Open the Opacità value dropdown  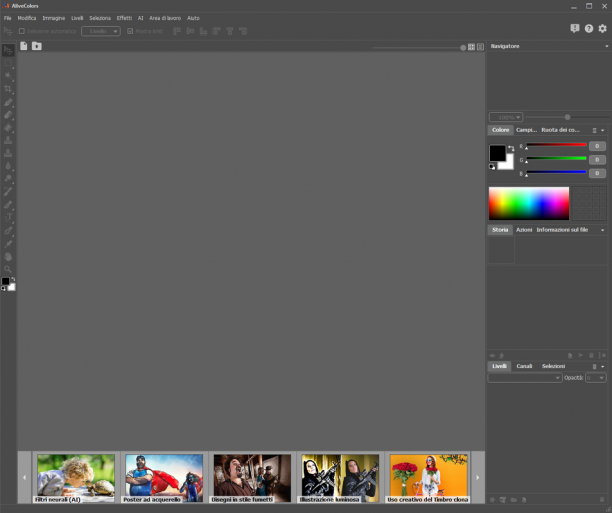pos(596,378)
